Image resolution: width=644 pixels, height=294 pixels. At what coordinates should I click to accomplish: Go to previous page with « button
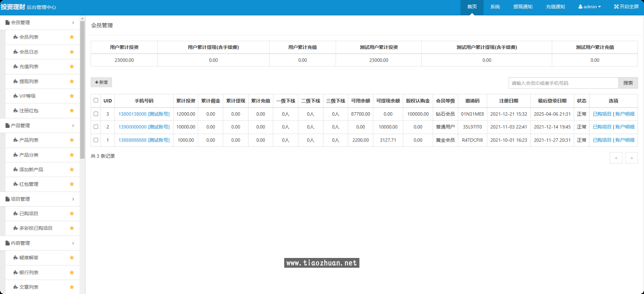point(616,158)
